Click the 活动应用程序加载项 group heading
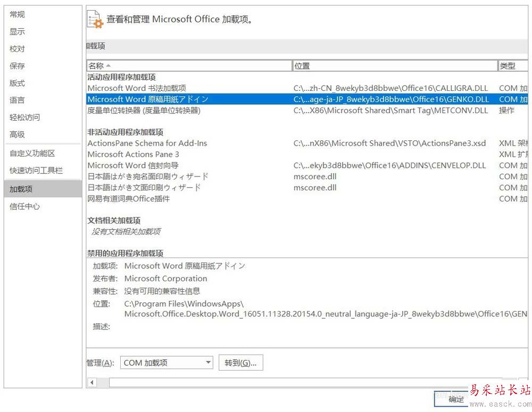The height and width of the screenshot is (412, 532). click(x=121, y=77)
